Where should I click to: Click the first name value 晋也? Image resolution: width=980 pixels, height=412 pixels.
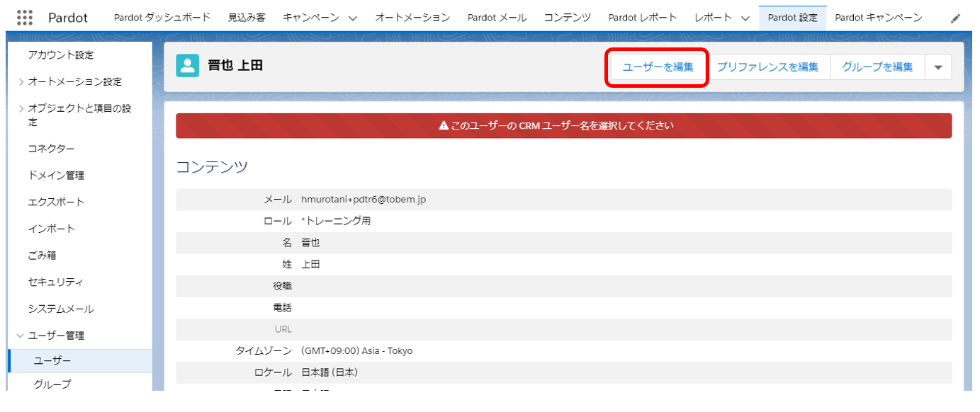coord(310,243)
